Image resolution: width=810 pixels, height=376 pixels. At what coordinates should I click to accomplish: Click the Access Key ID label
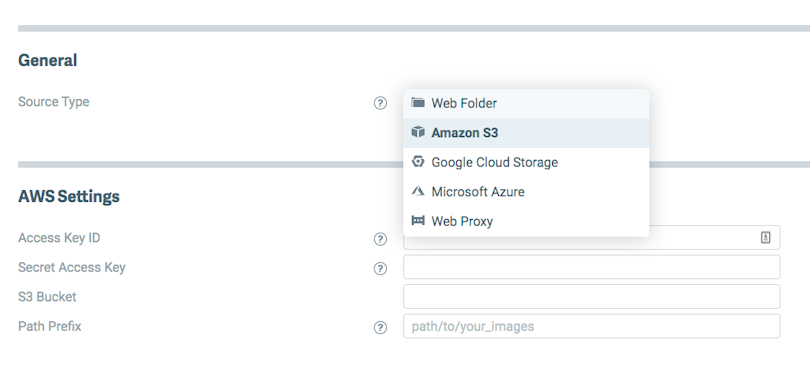(x=59, y=238)
